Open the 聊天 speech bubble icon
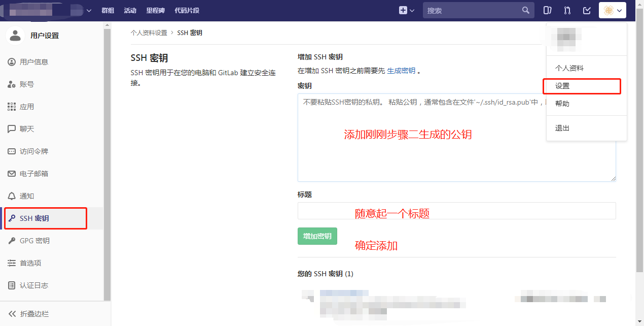The width and height of the screenshot is (644, 326). 12,129
